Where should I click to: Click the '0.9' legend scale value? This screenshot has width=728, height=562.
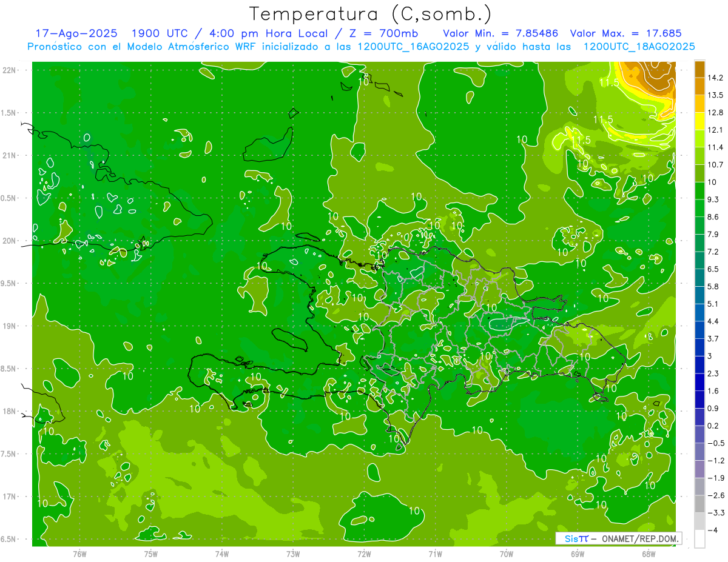pos(713,408)
